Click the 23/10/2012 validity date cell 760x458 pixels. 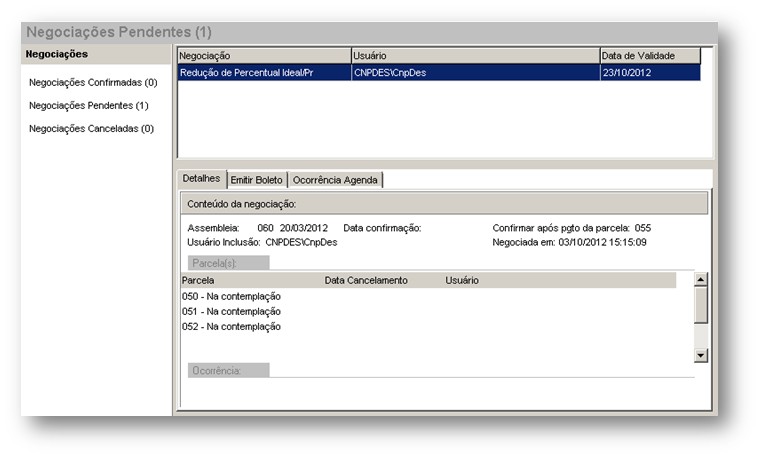click(x=650, y=73)
